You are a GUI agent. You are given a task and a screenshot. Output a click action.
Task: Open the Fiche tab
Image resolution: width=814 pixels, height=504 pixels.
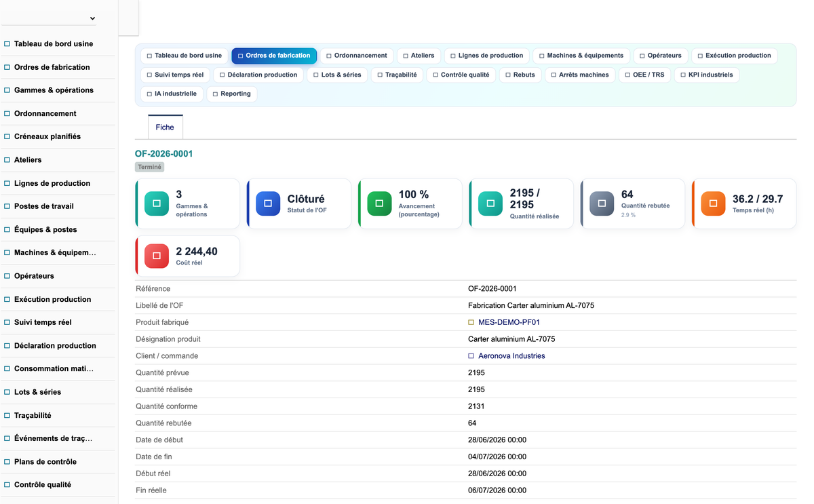click(165, 127)
